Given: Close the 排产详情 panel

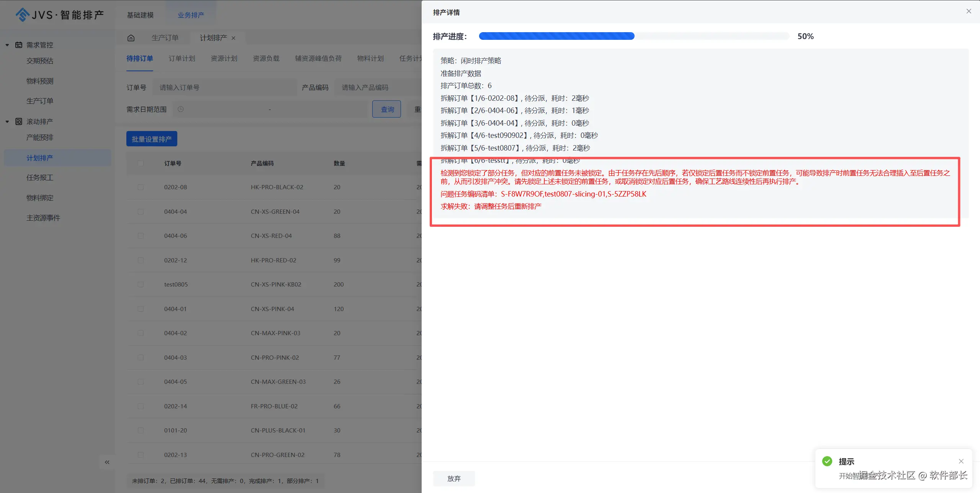Looking at the screenshot, I should coord(969,11).
